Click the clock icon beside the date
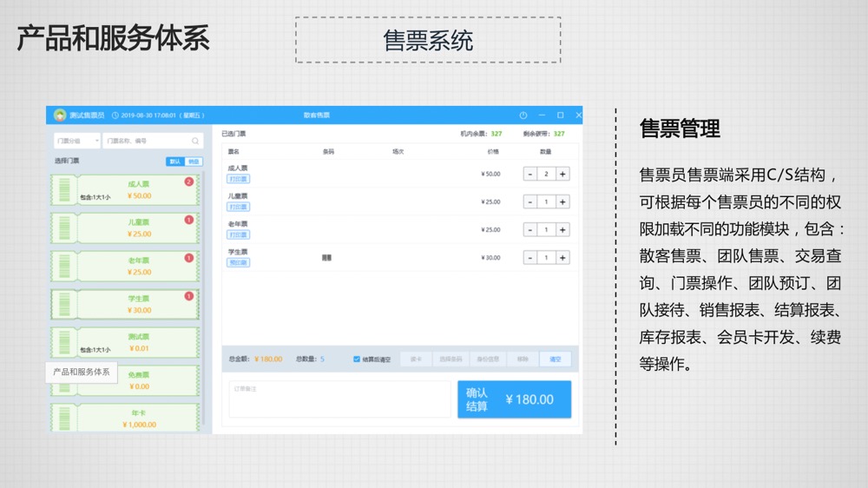Viewport: 868px width, 488px height. (115, 115)
